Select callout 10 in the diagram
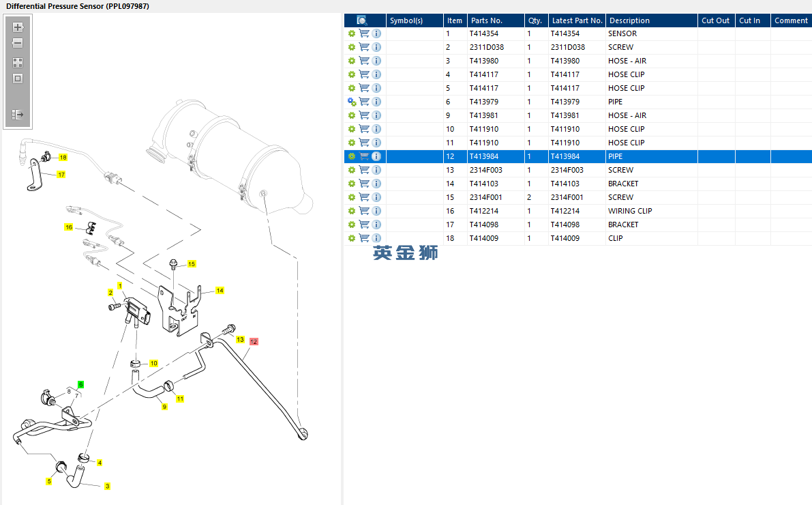The image size is (812, 505). (x=154, y=364)
